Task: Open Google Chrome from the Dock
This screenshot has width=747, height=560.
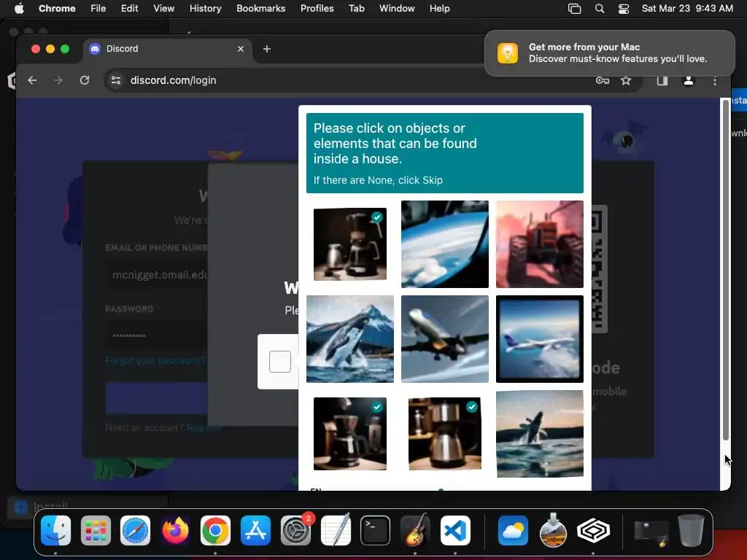Action: point(215,530)
